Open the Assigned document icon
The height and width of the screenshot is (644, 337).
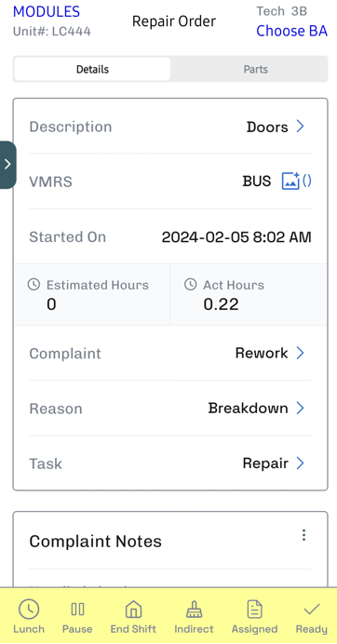pos(254,609)
